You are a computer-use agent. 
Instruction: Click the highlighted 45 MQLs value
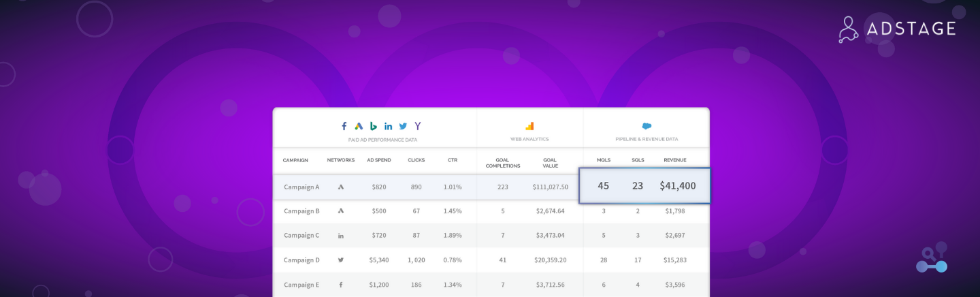[604, 185]
